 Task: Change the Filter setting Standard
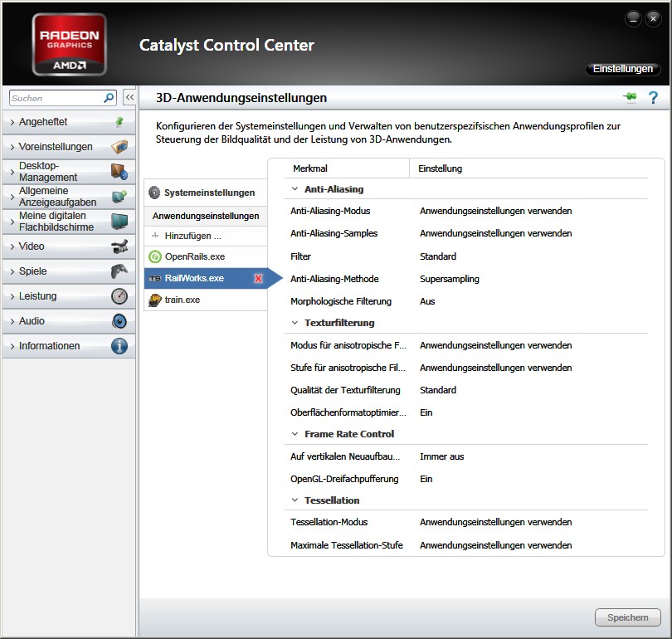(x=438, y=256)
